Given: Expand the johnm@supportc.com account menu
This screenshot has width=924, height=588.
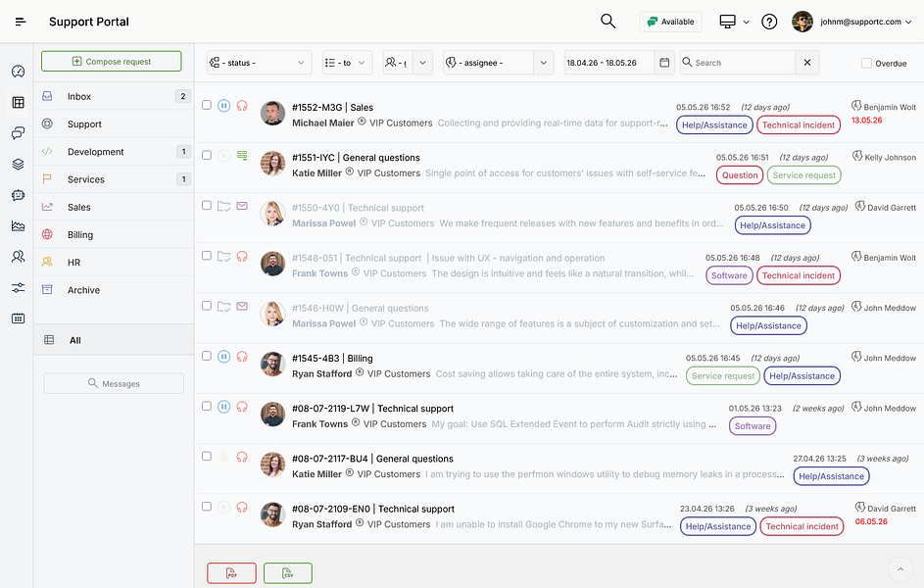Looking at the screenshot, I should (852, 22).
